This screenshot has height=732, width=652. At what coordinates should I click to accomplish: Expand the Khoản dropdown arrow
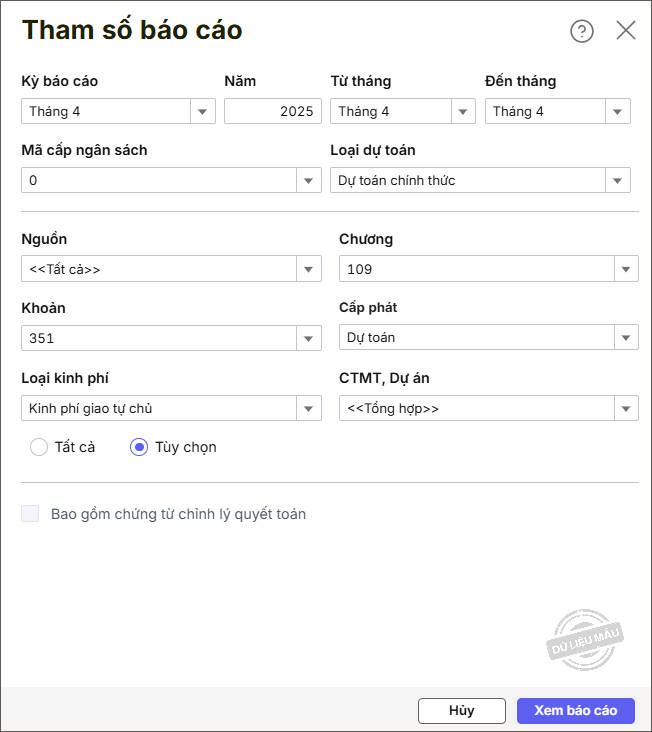tap(309, 339)
